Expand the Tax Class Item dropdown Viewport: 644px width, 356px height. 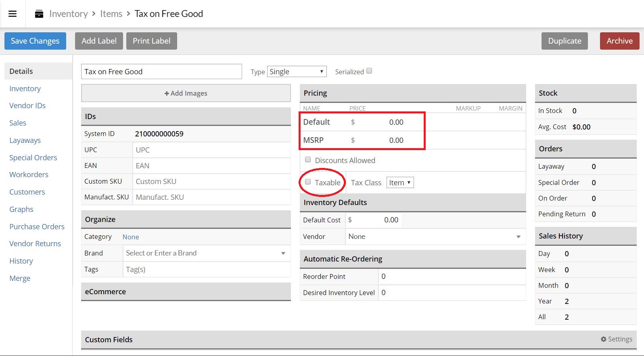click(x=400, y=182)
